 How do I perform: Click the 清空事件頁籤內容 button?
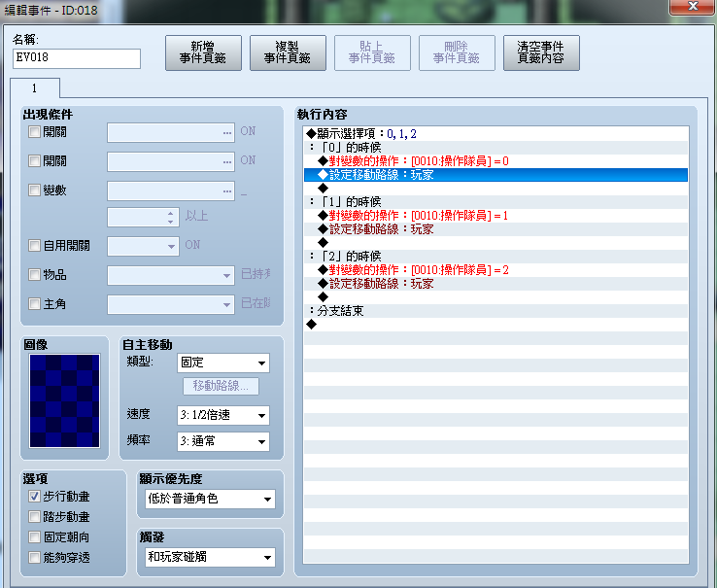541,52
